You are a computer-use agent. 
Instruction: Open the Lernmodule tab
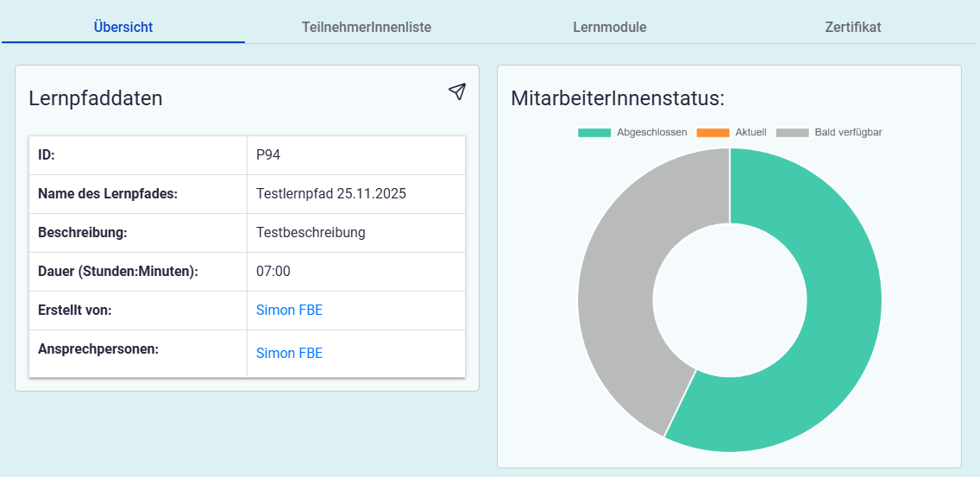click(x=609, y=27)
